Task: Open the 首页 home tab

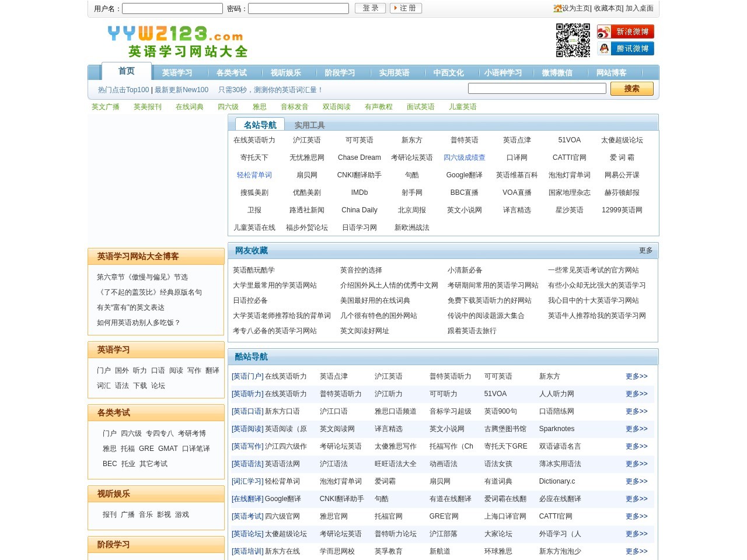Action: tap(127, 71)
